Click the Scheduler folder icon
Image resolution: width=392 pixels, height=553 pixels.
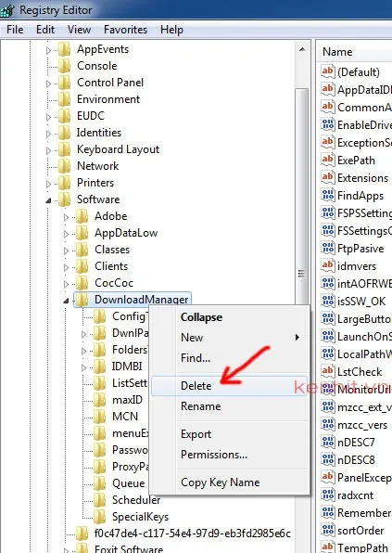(x=100, y=500)
